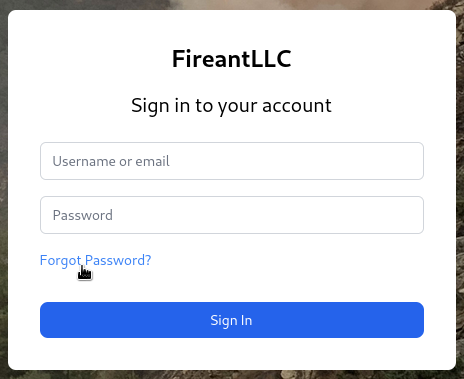Click the Sign in to your account heading
This screenshot has height=379, width=464.
231,106
